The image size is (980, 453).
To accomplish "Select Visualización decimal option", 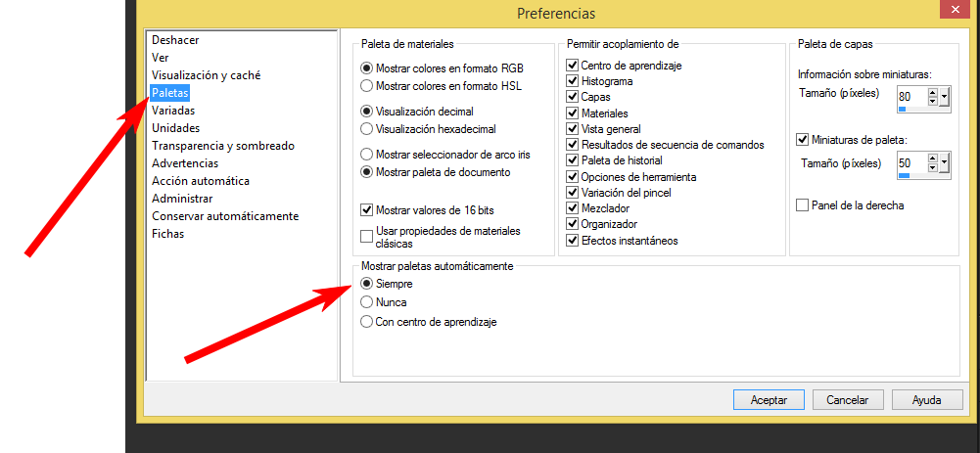I will coord(417,112).
